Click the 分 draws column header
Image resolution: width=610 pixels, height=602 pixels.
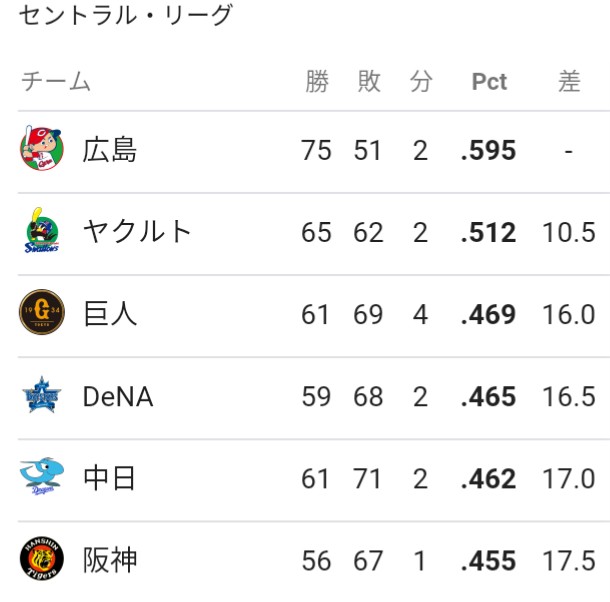point(421,81)
